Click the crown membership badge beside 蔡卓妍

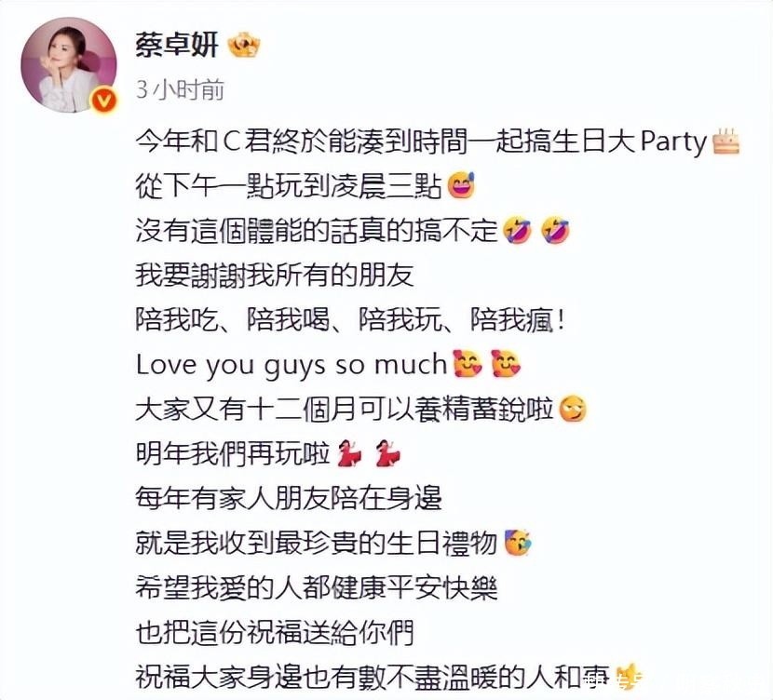243,45
